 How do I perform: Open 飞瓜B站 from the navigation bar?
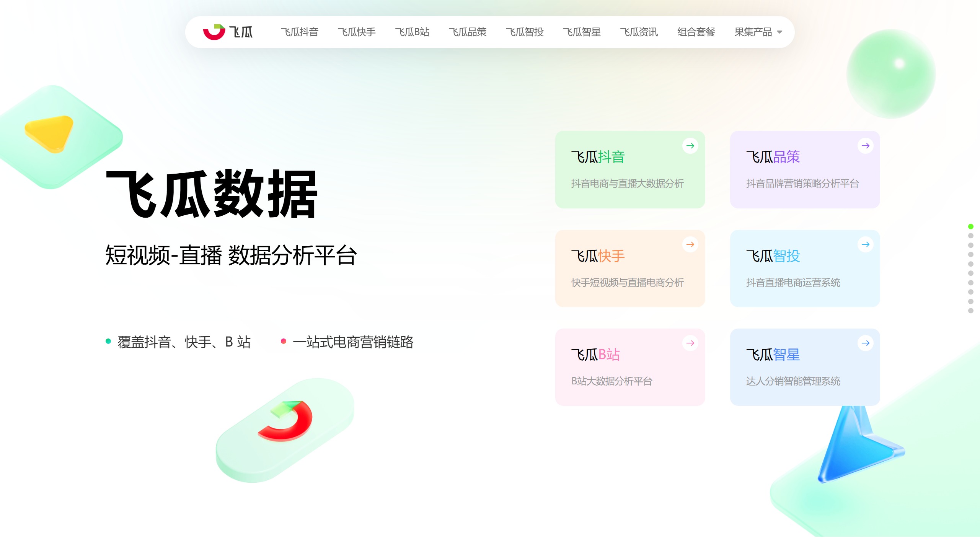[x=413, y=32]
